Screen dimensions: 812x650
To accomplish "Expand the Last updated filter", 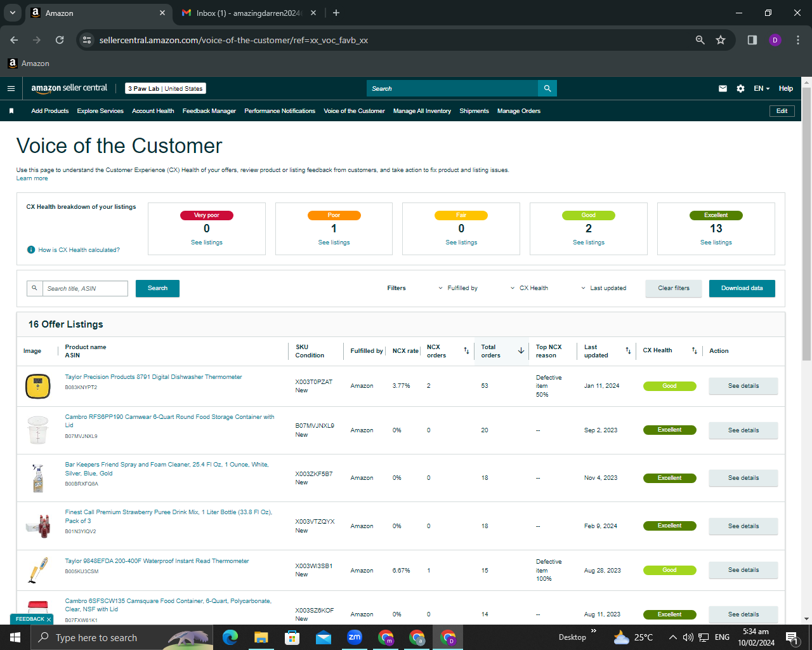I will tap(604, 288).
